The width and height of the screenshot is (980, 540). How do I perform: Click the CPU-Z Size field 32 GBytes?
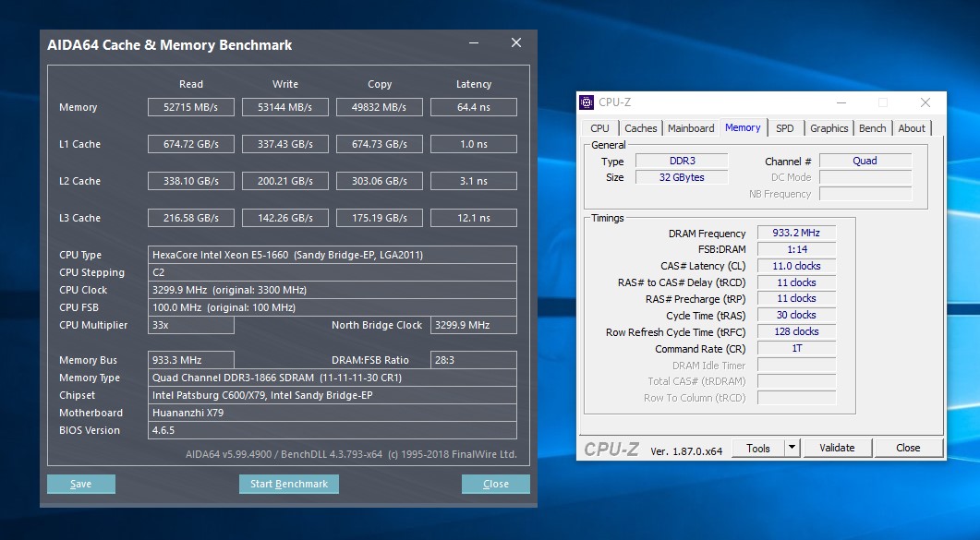point(682,177)
